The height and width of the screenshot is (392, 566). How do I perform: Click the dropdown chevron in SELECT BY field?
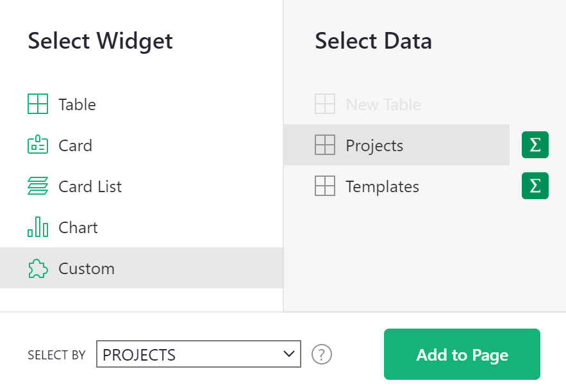click(288, 354)
